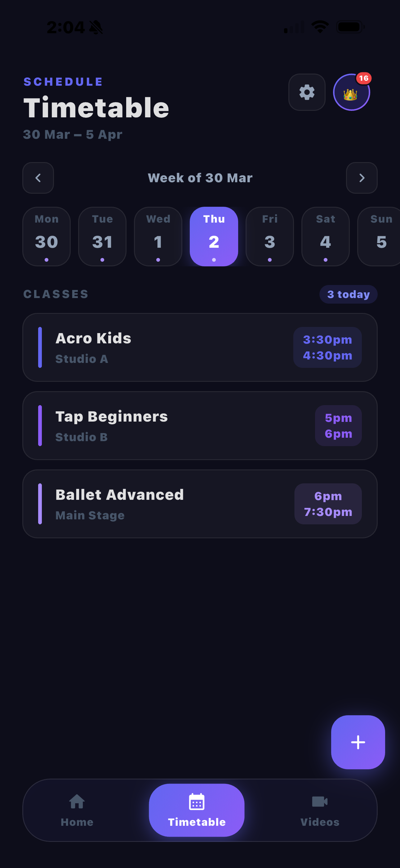Pick Sunday 5 day chip
Viewport: 400px width, 868px height.
tap(380, 237)
